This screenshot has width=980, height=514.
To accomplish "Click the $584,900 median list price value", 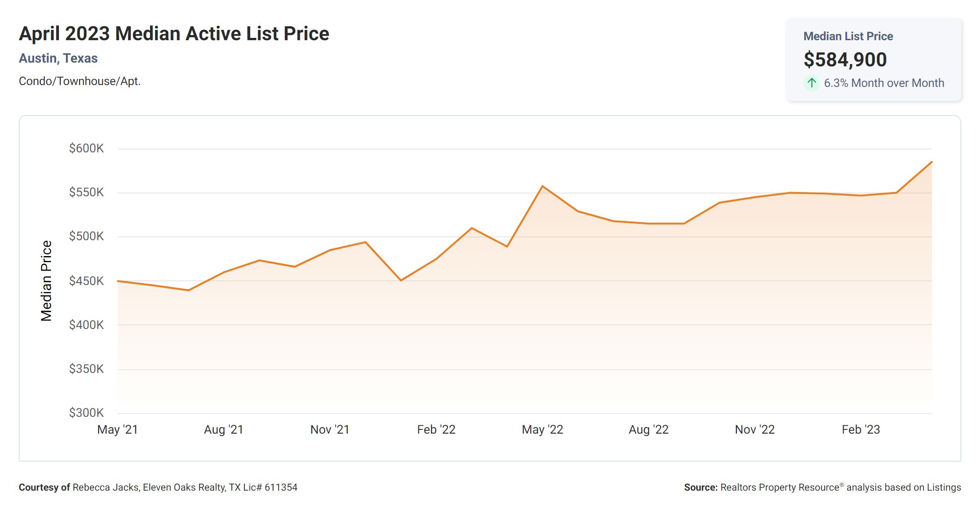I will pos(845,60).
